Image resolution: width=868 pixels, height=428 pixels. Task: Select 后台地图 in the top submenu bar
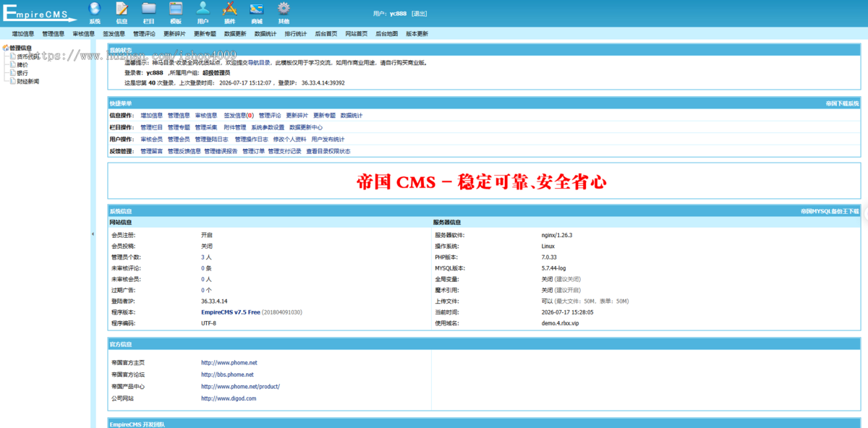coord(387,33)
